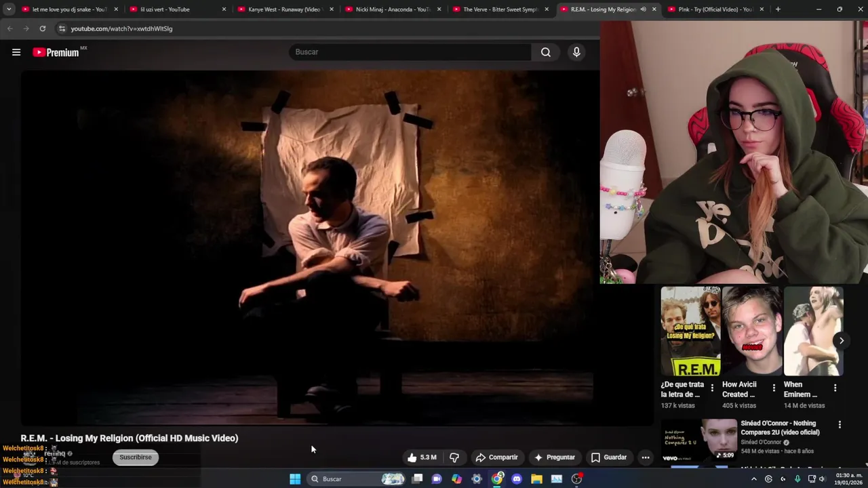
Task: Open Sinéad O'Connor Nothing Compares 2U thumbnail
Action: (699, 440)
